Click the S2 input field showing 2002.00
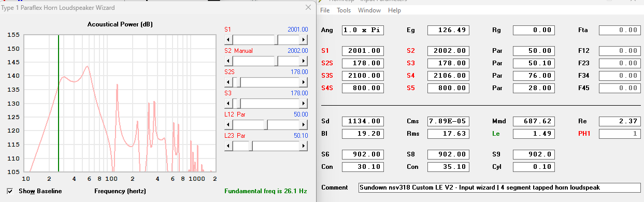 point(448,51)
